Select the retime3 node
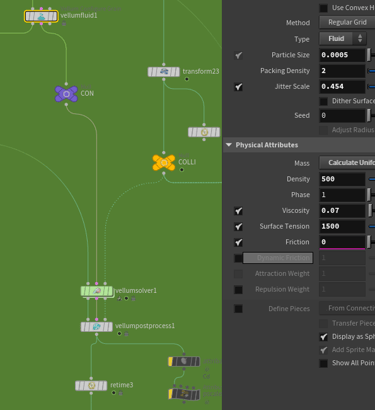The width and height of the screenshot is (375, 410). point(91,386)
